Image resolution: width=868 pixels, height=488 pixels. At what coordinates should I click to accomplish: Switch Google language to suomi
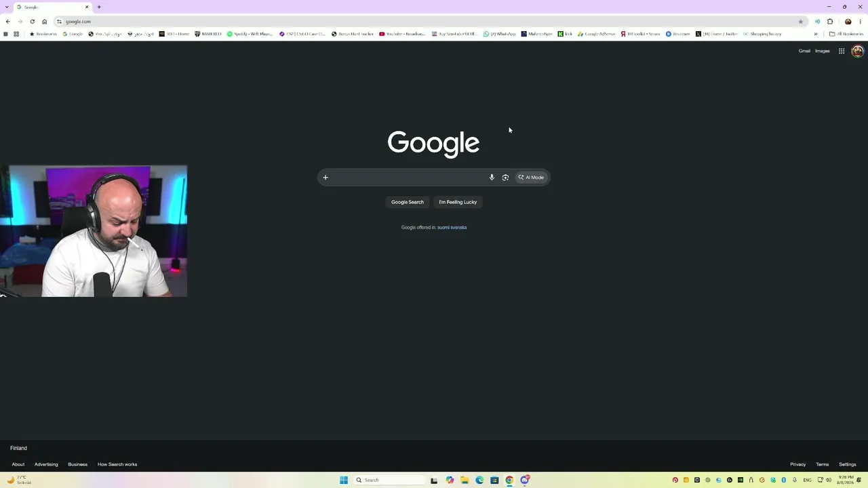[x=443, y=228]
